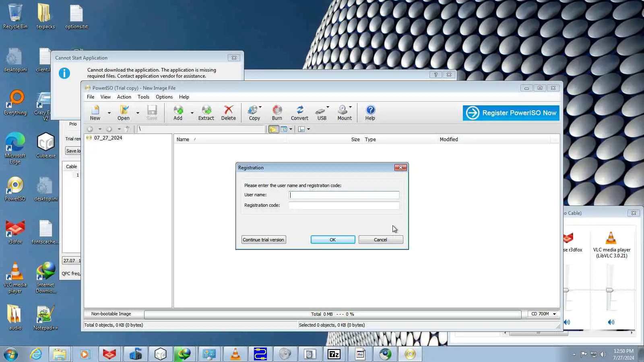Open the back history dropdown arrow
The width and height of the screenshot is (644, 362).
pyautogui.click(x=99, y=129)
